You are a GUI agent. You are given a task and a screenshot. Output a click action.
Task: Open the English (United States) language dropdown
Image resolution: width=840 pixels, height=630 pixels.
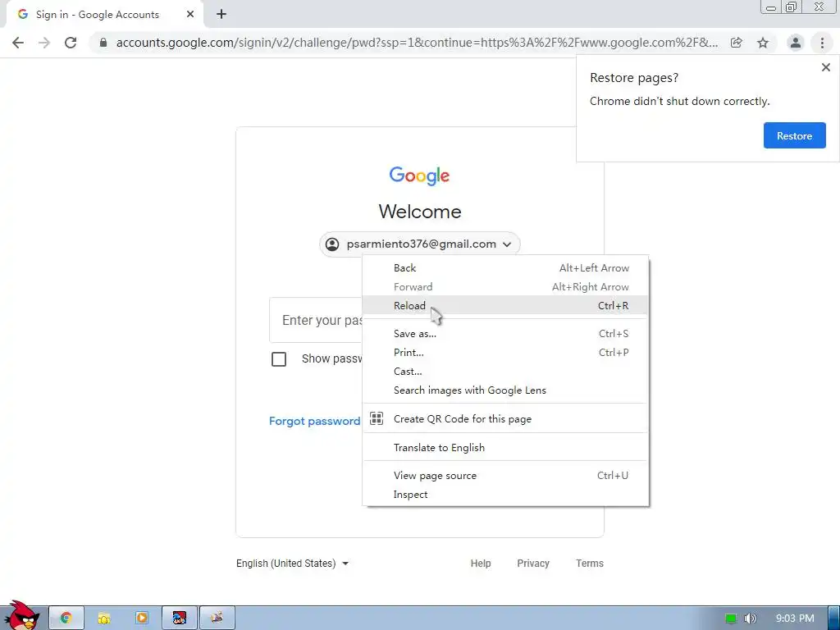pos(293,563)
